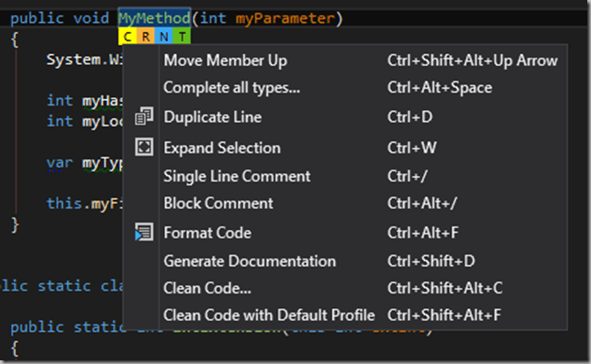
Task: Choose Generate Documentation
Action: pos(345,261)
